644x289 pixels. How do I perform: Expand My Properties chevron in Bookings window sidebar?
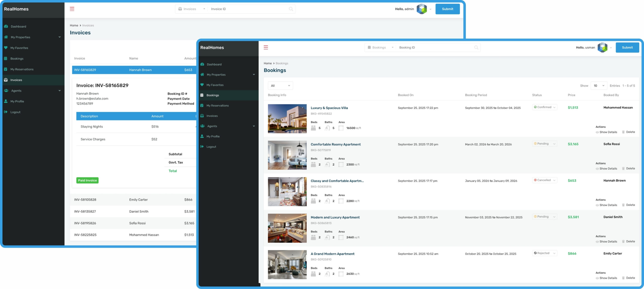tap(254, 74)
